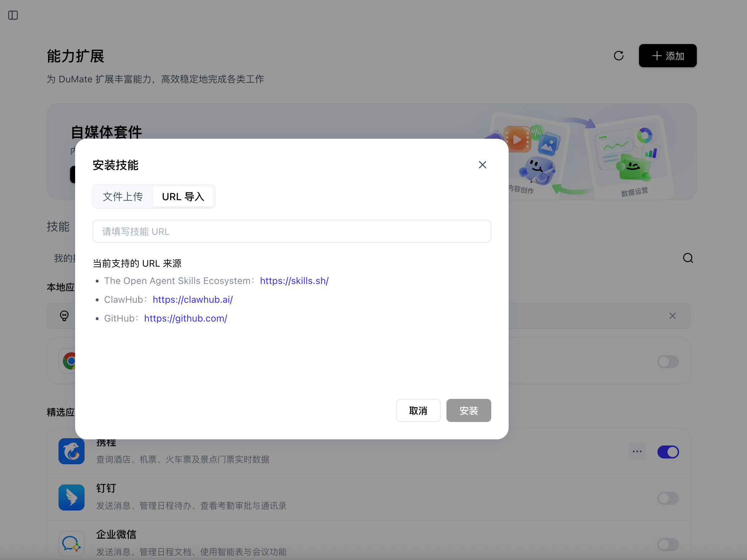Enable the 钉钉 switch
747x560 pixels.
click(x=668, y=498)
